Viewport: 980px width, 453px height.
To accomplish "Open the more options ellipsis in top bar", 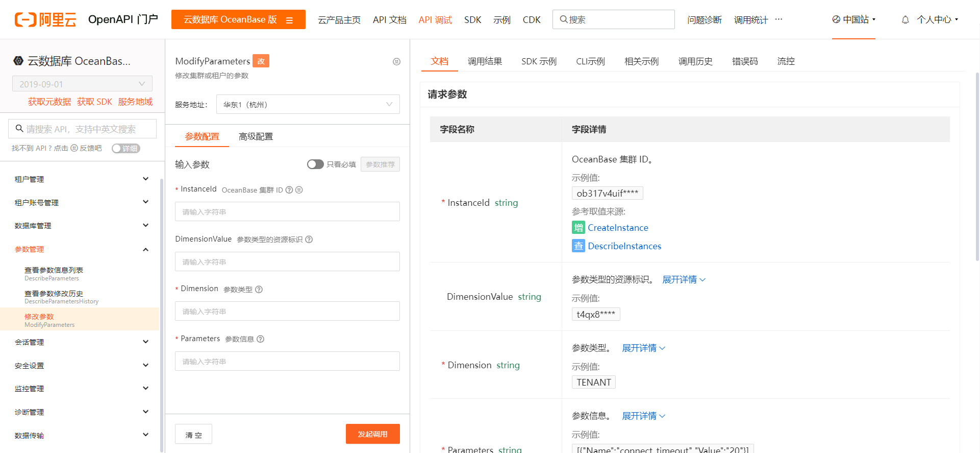I will click(x=778, y=19).
